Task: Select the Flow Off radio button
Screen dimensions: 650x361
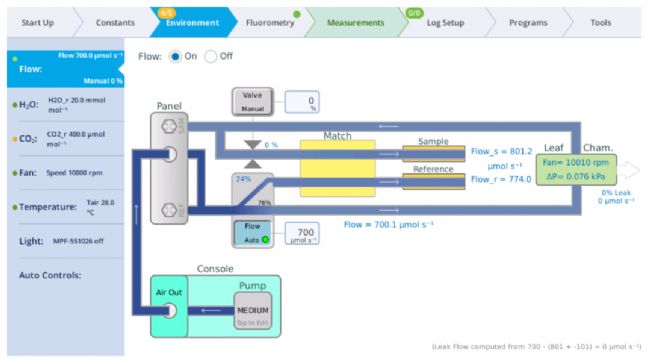Action: tap(211, 56)
